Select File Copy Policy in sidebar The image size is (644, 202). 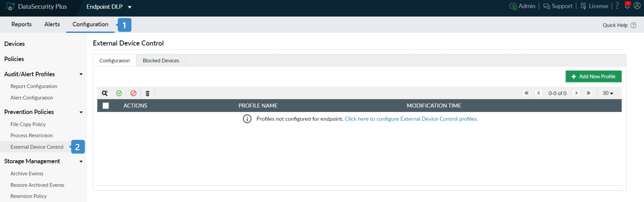(28, 124)
